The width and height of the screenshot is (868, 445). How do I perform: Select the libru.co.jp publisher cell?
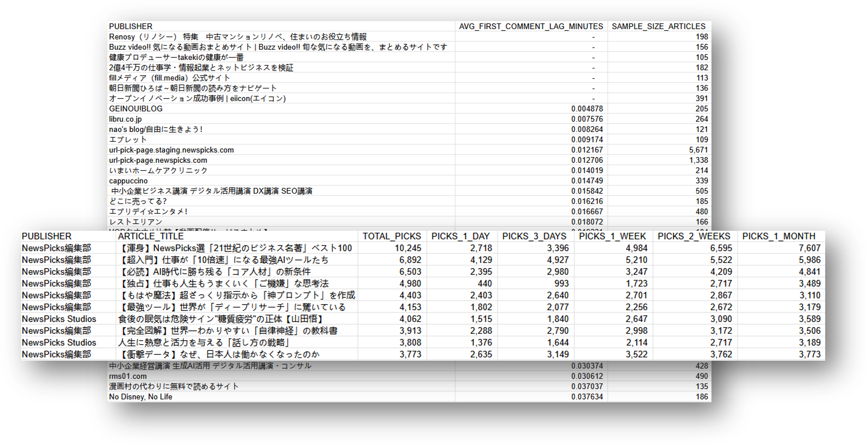point(125,119)
